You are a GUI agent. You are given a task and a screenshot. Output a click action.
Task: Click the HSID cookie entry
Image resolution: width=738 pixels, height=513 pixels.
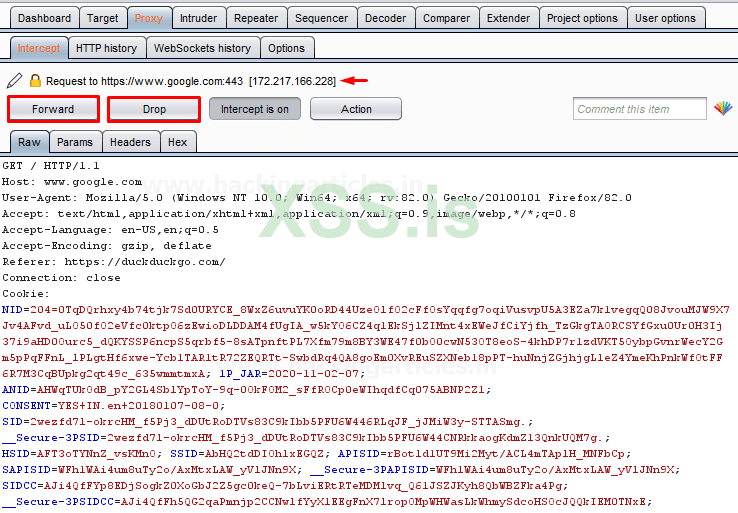[82, 454]
